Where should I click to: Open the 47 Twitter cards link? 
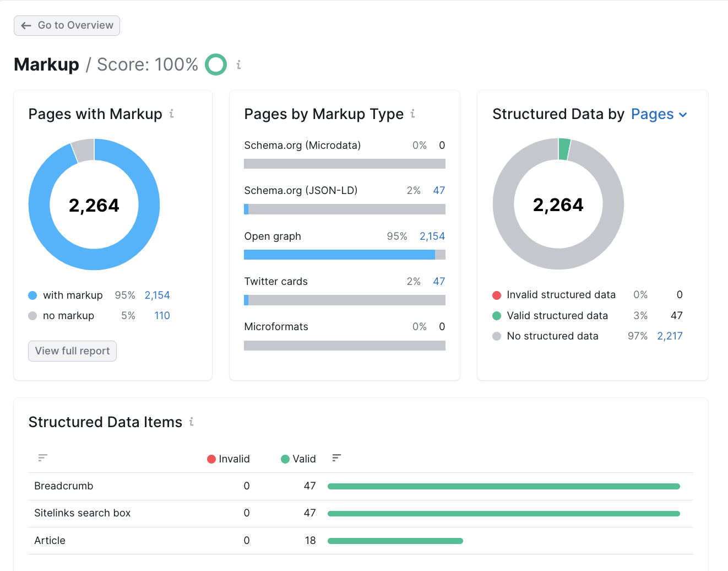[439, 281]
